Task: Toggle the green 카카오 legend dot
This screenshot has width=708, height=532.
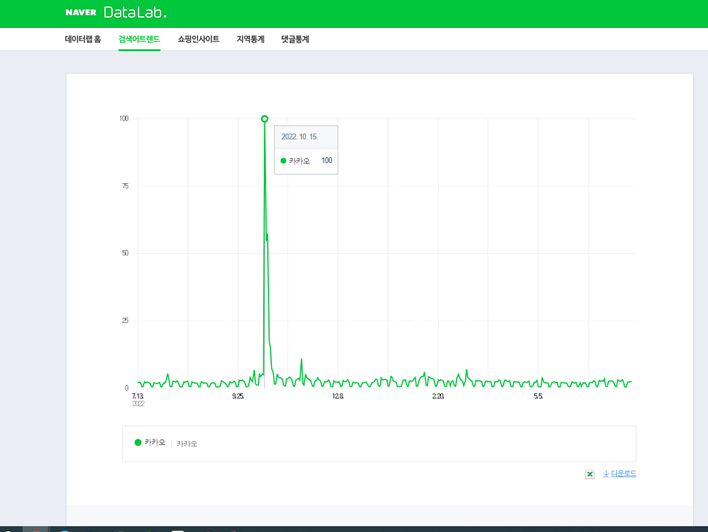Action: pyautogui.click(x=138, y=442)
